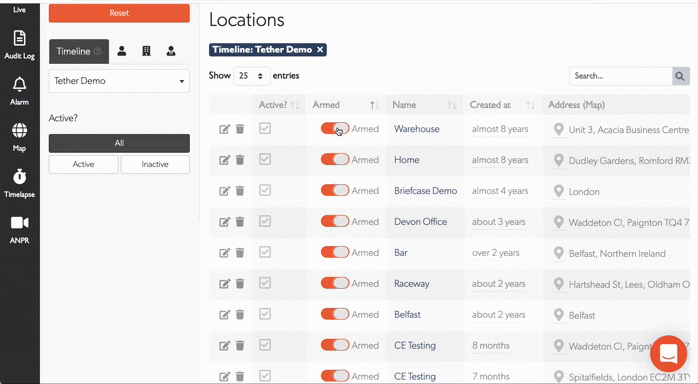Screen dimensions: 698x384
Task: Click the Search input field
Action: tap(621, 76)
